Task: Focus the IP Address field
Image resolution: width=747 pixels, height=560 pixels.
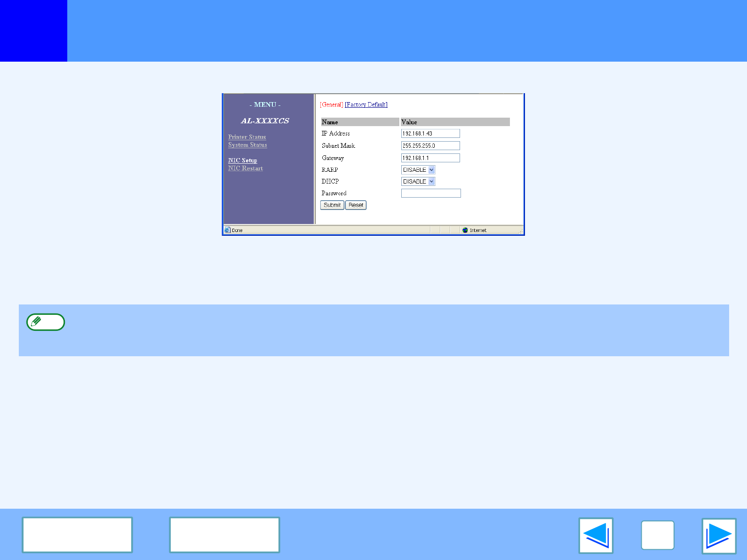Action: pyautogui.click(x=430, y=134)
